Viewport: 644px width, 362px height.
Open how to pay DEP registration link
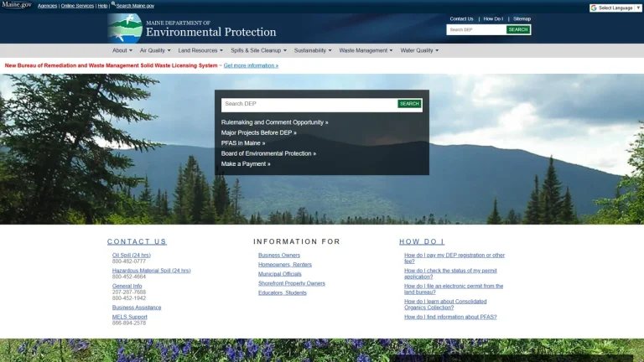coord(454,258)
